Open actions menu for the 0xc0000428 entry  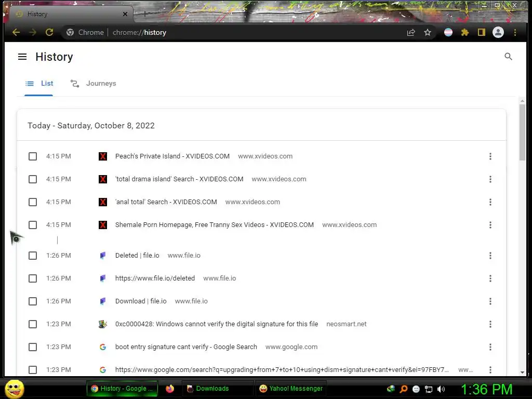pyautogui.click(x=490, y=324)
